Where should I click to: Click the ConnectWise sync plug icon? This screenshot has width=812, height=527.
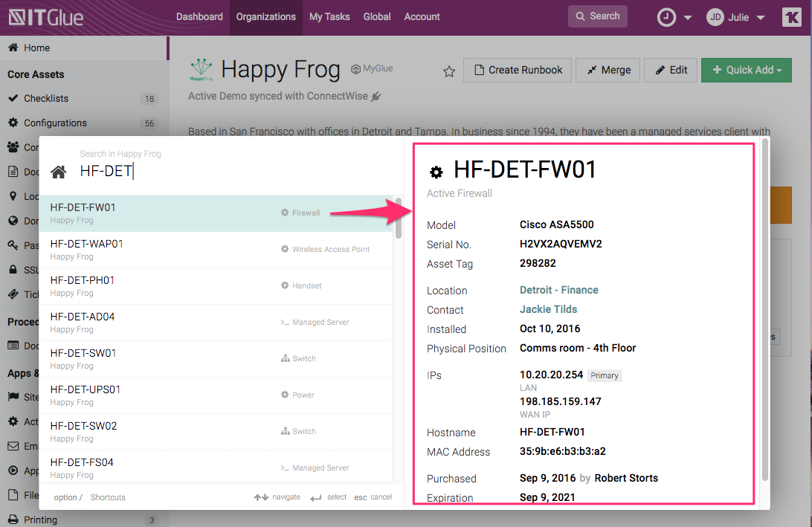(x=376, y=97)
